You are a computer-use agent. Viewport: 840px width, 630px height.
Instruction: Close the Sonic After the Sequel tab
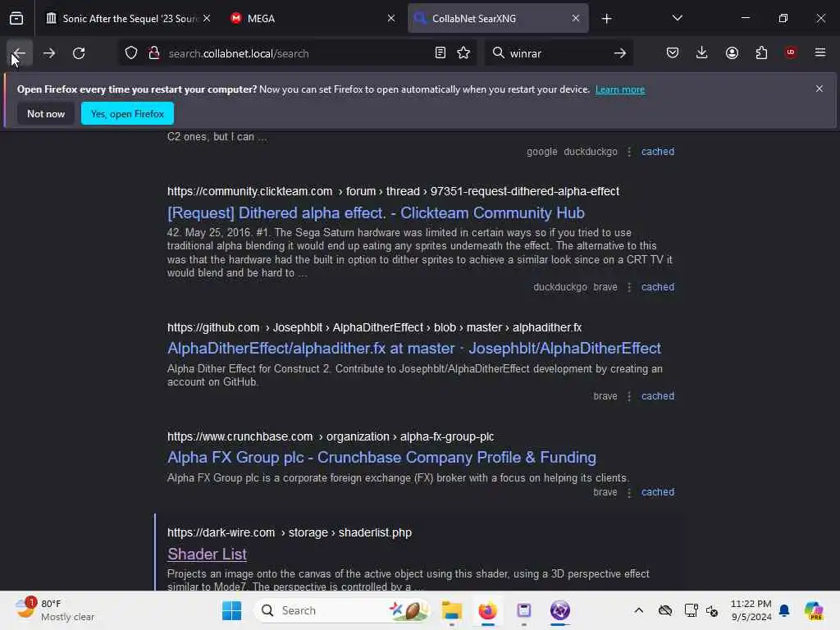[x=207, y=18]
